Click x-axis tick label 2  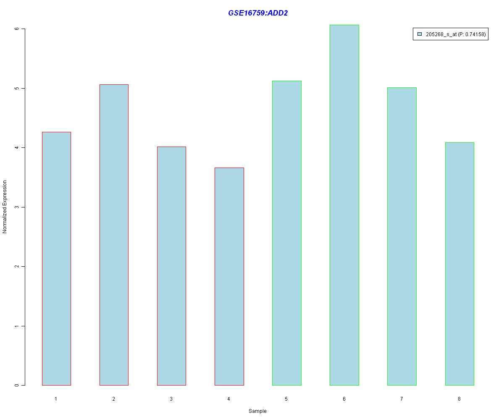(114, 399)
